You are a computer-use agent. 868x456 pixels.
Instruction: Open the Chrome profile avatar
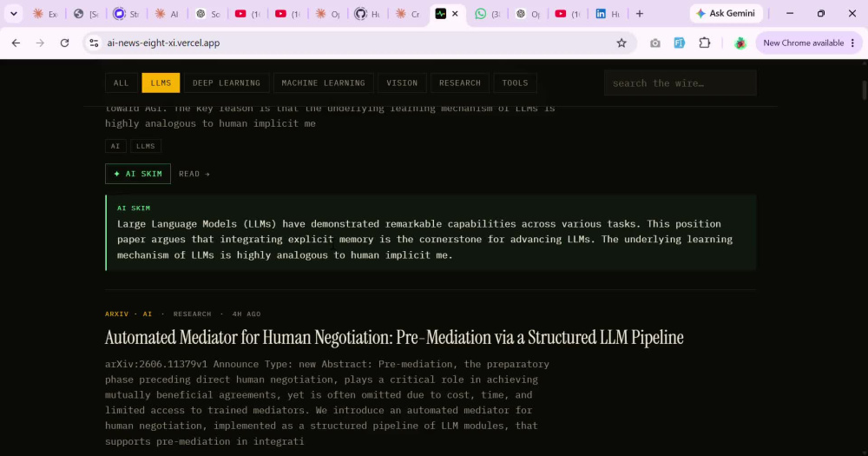click(x=740, y=43)
